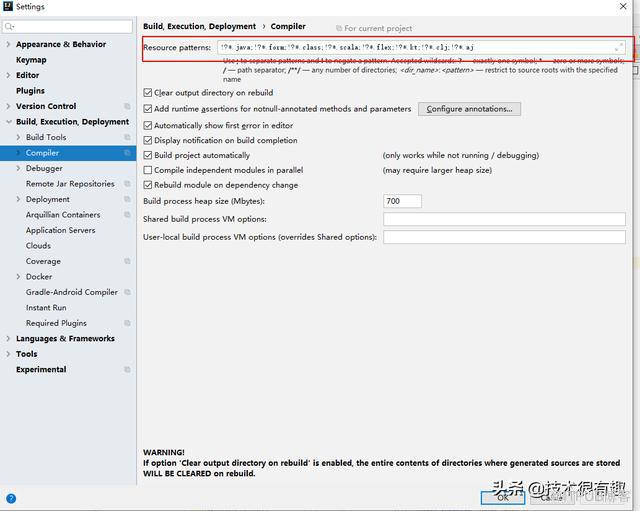Expand the Docker node
640x511 pixels.
18,277
